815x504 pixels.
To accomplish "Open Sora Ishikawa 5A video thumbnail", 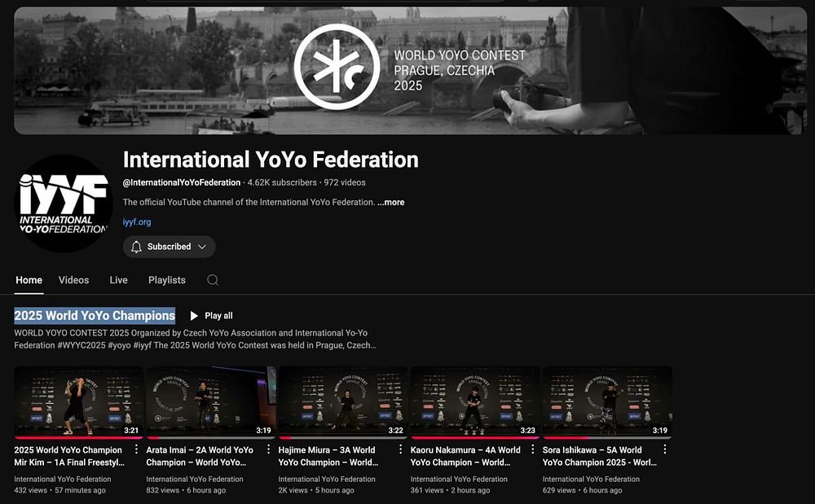I will (x=607, y=401).
